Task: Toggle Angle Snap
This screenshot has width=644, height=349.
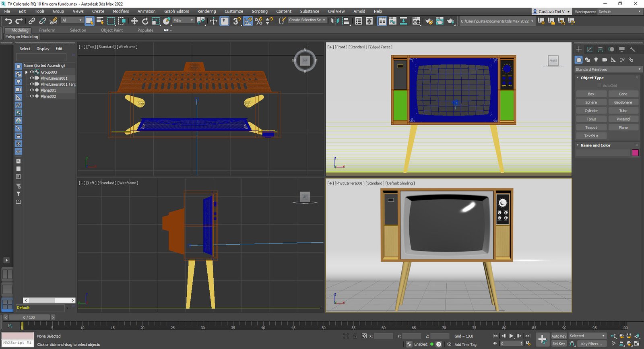Action: (248, 21)
